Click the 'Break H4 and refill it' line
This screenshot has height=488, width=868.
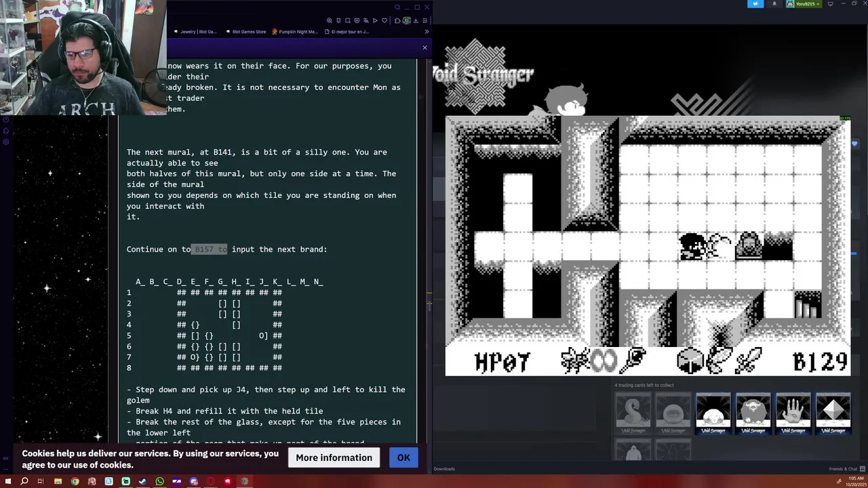click(225, 411)
